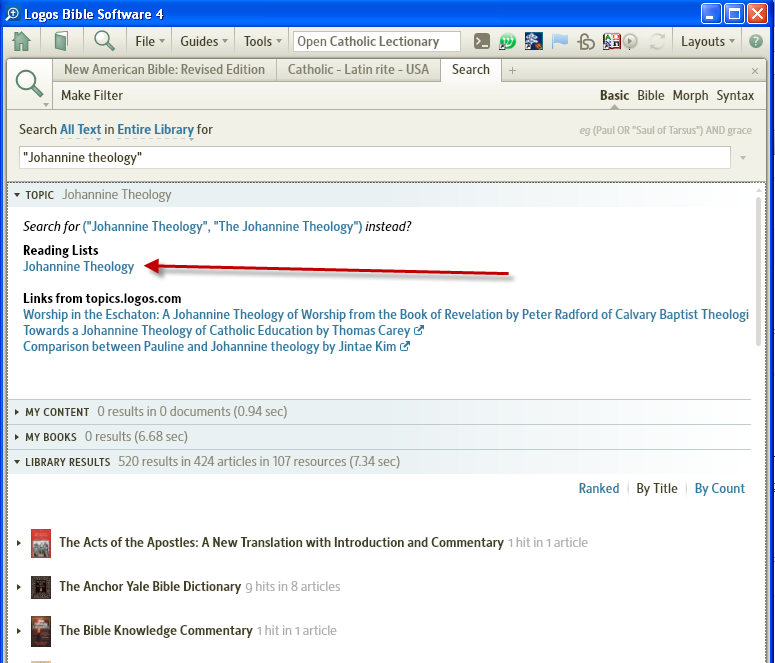Select Bible search type
Image resolution: width=775 pixels, height=663 pixels.
pos(650,95)
